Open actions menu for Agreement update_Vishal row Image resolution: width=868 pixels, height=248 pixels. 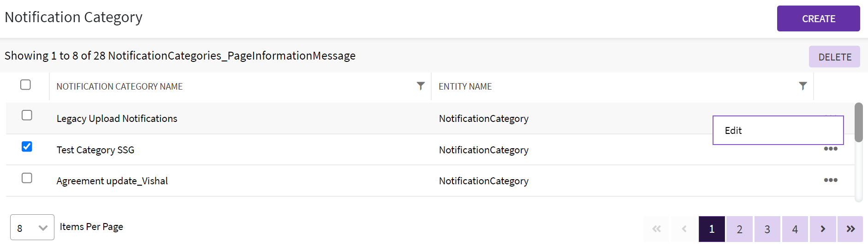click(830, 180)
